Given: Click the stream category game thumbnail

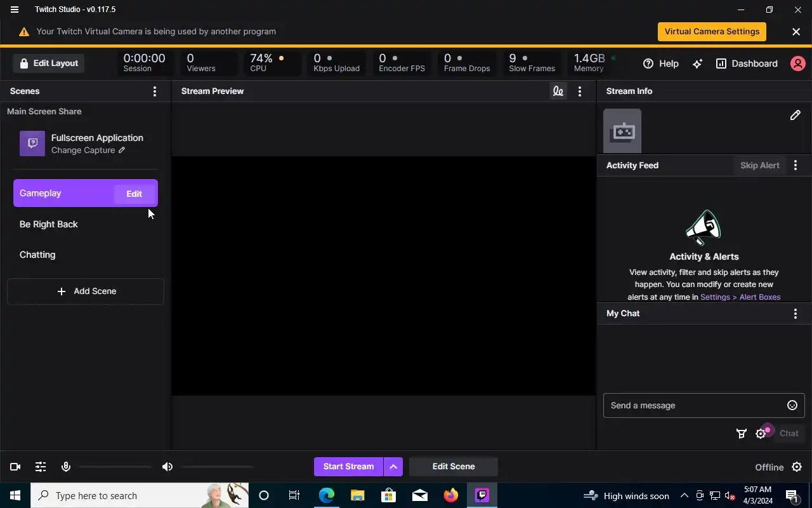Looking at the screenshot, I should click(x=622, y=131).
